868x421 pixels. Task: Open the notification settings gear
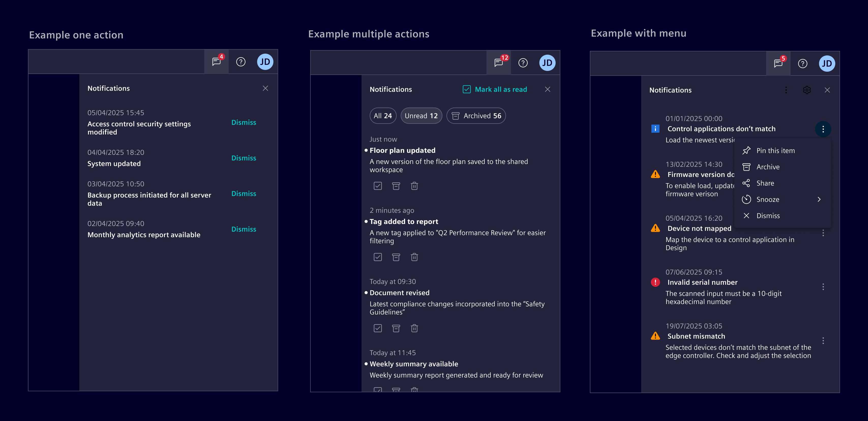[807, 90]
